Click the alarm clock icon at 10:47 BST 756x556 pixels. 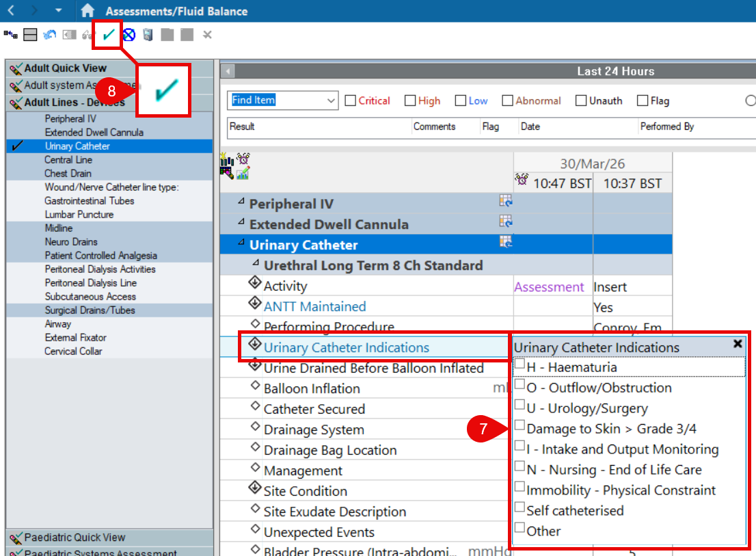[x=522, y=181]
